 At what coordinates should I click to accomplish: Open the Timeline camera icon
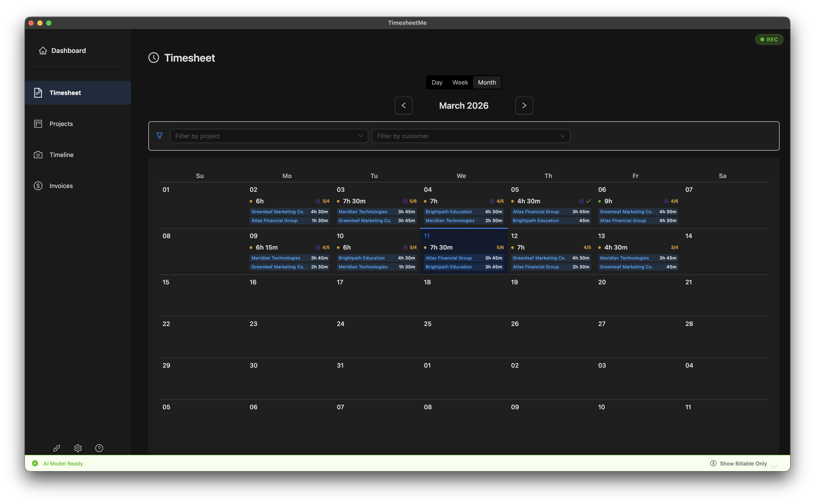(x=38, y=155)
